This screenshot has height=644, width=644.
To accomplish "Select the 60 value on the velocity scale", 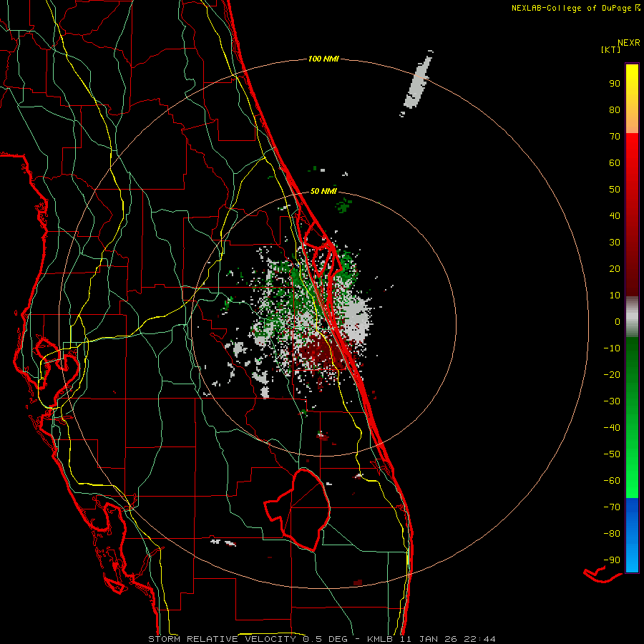I will coord(615,162).
